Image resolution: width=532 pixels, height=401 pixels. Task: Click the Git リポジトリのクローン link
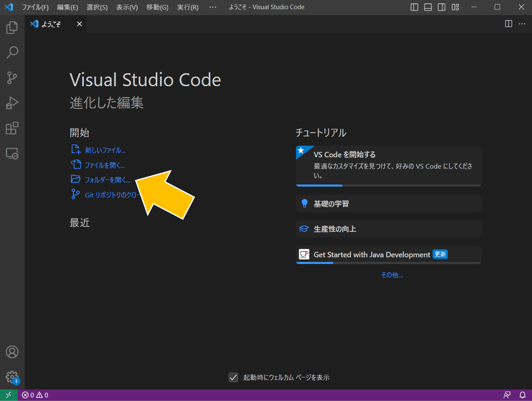112,195
